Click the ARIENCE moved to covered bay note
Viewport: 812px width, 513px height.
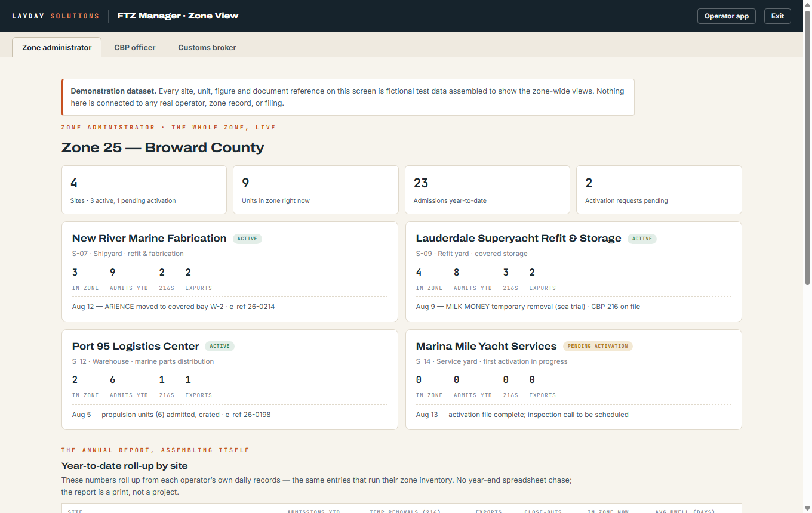[174, 307]
